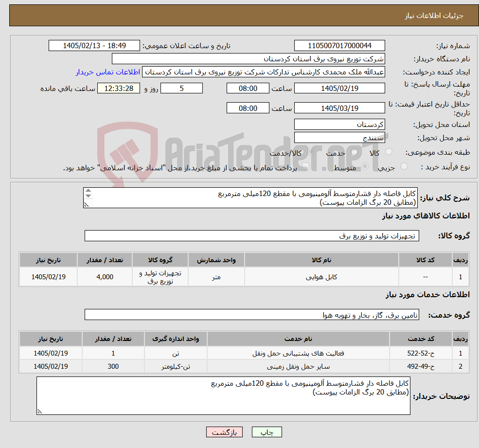
Task: Click the delivery province field کردستان
Action: (339, 125)
